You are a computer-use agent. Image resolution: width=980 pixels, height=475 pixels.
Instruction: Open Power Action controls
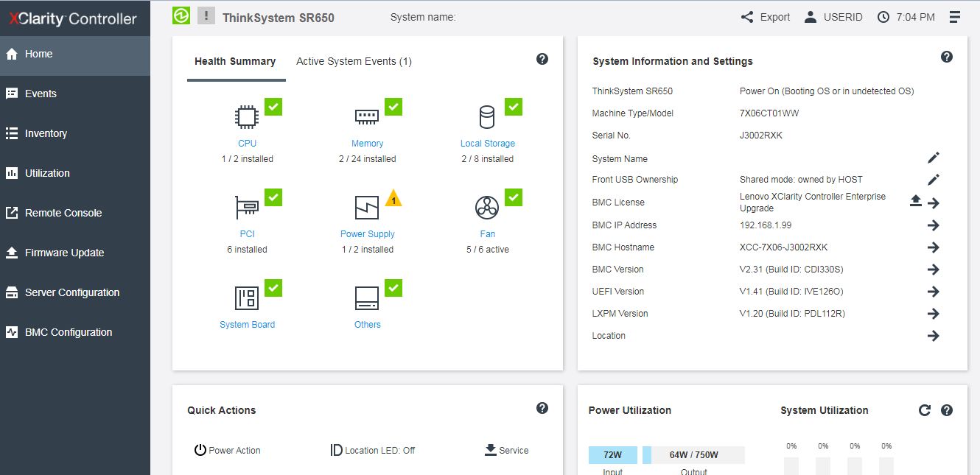tap(227, 450)
